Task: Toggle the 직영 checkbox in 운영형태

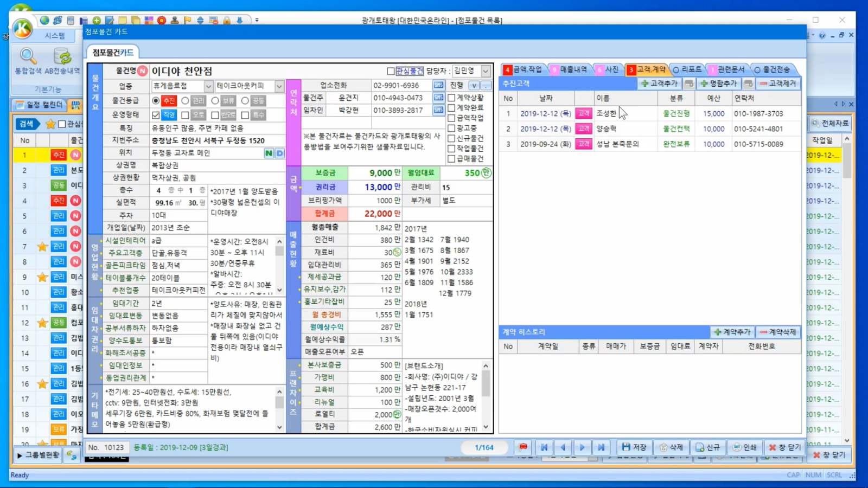Action: tap(156, 115)
